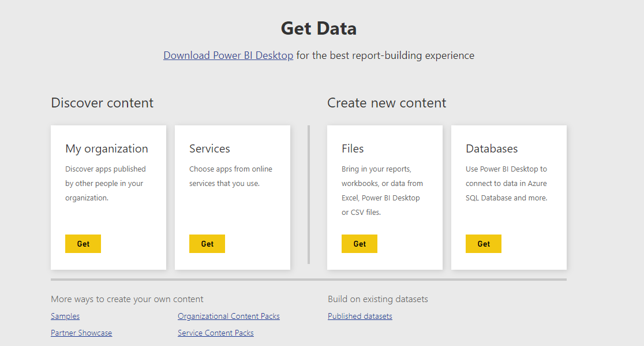644x346 pixels.
Task: Click the Databases card title
Action: pyautogui.click(x=492, y=148)
